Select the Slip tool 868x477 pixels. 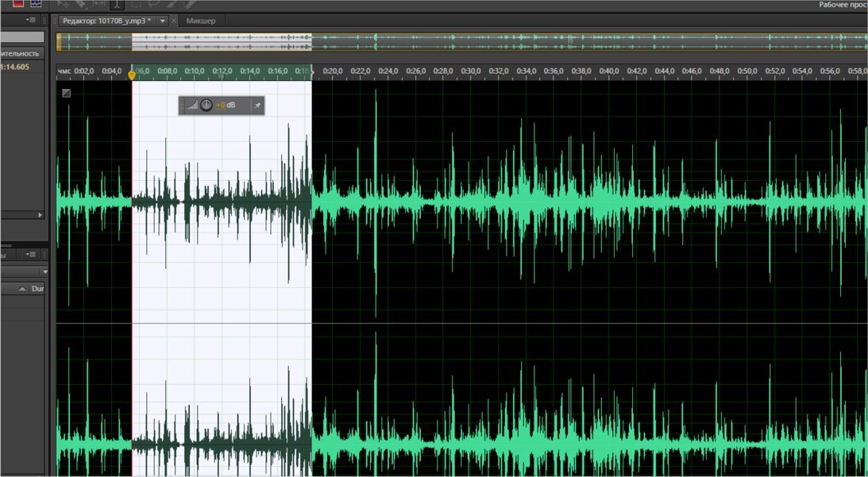pos(99,3)
